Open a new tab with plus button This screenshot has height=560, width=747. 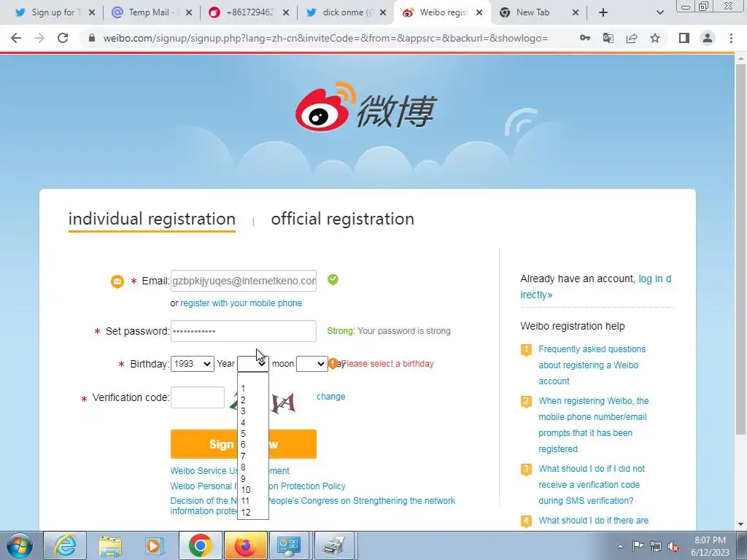[x=603, y=12]
